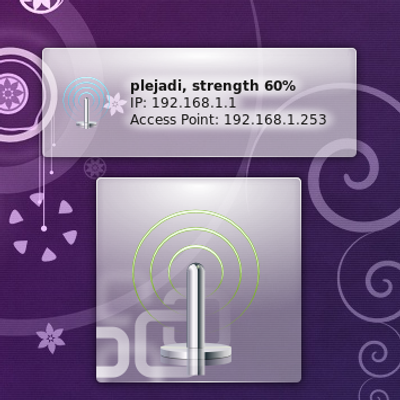Click the upper blank area of the applet panel
This screenshot has width=400, height=400.
click(x=199, y=193)
